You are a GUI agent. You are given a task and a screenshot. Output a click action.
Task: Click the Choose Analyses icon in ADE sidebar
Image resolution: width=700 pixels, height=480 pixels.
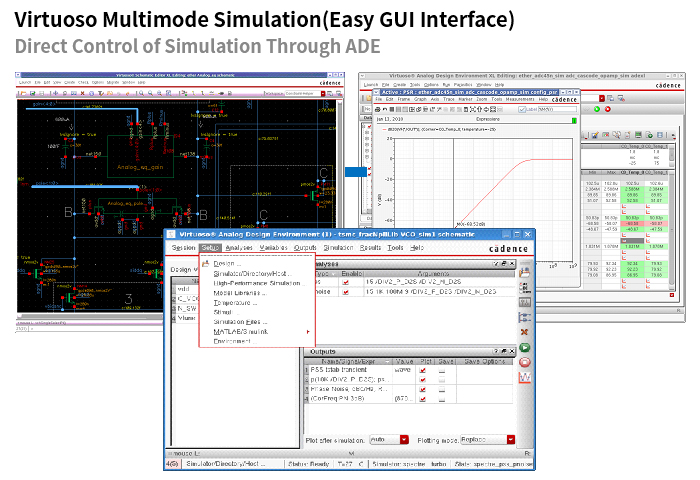(x=525, y=287)
